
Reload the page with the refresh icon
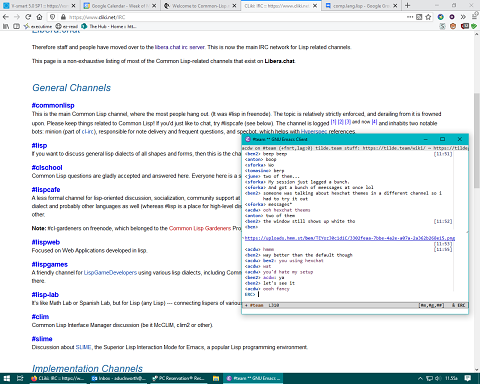point(28,17)
